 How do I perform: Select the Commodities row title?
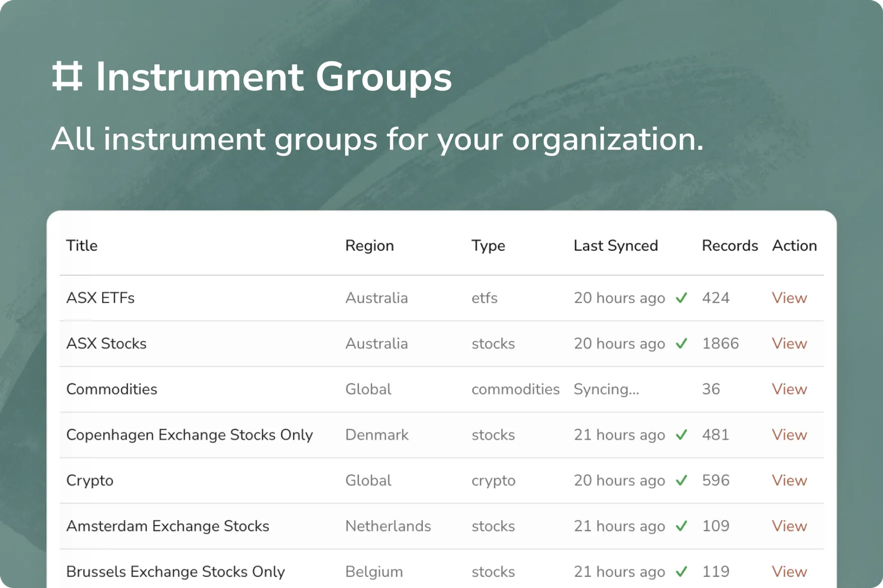[x=112, y=389]
